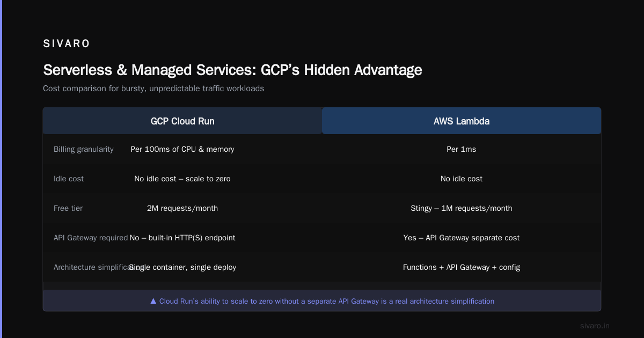Click "Single container, single deploy" cell
Screen dimensions: 644x338
tap(182, 267)
